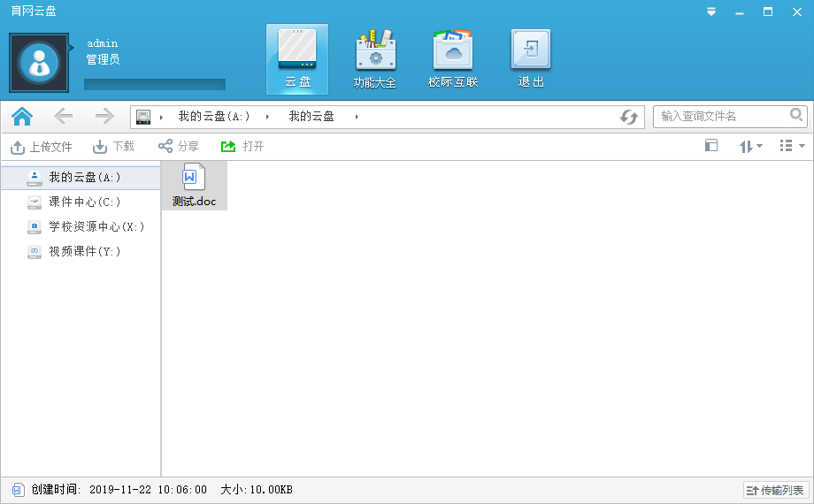This screenshot has height=504, width=814.
Task: Open the 功能大全 features section
Action: click(375, 58)
